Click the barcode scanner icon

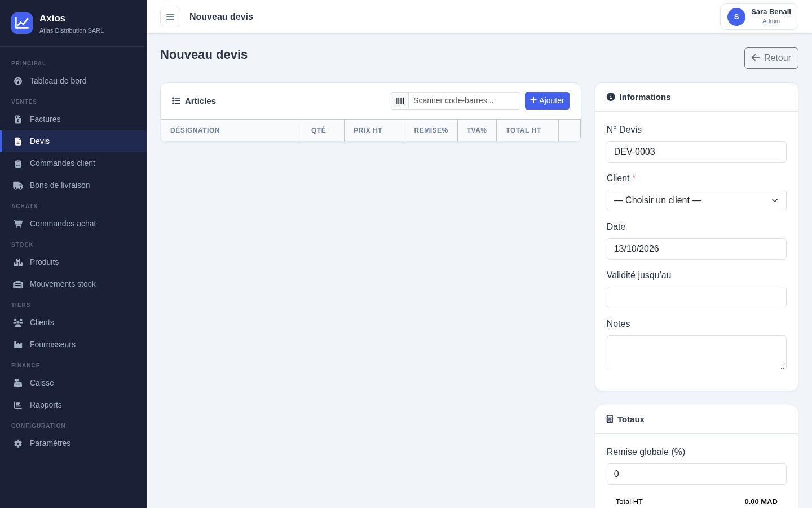point(400,101)
